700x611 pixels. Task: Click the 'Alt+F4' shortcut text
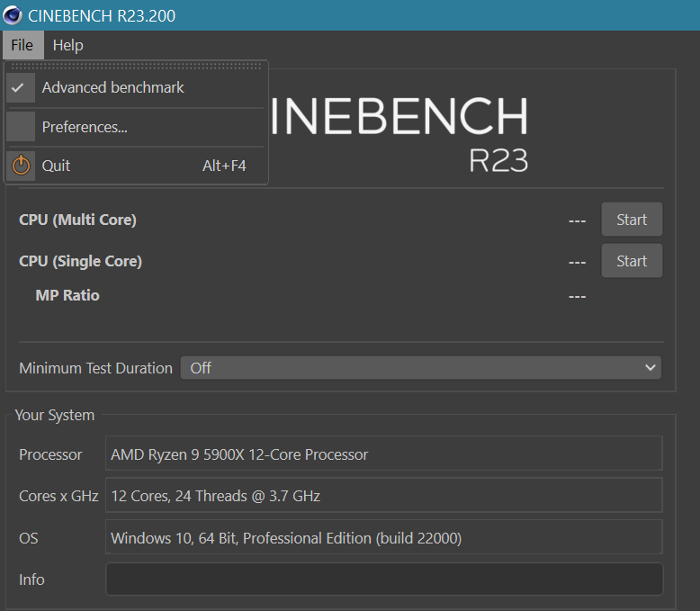tap(224, 166)
